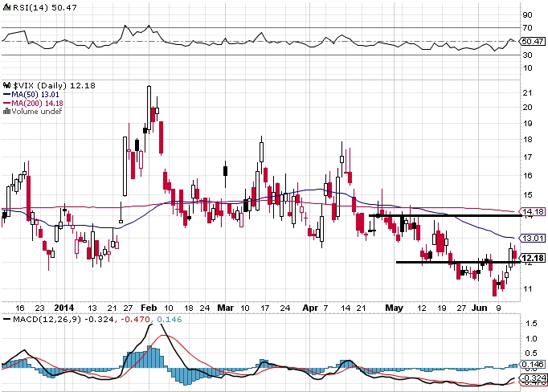The height and width of the screenshot is (392, 548).
Task: Click the RSI(14) indicator icon
Action: (6, 8)
